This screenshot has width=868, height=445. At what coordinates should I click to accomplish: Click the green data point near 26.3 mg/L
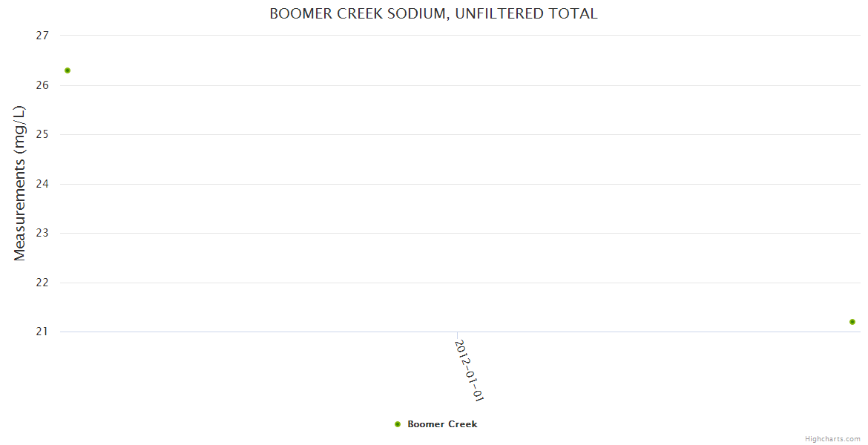pyautogui.click(x=68, y=70)
